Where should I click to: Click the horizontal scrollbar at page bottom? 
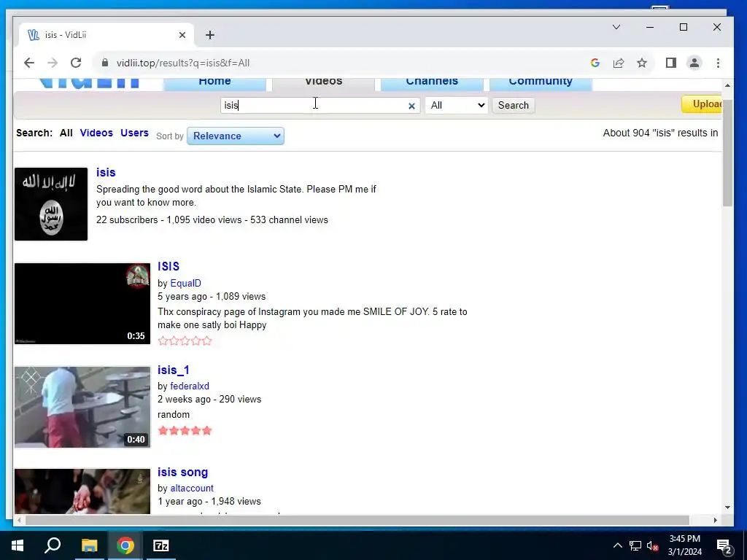coord(357,520)
